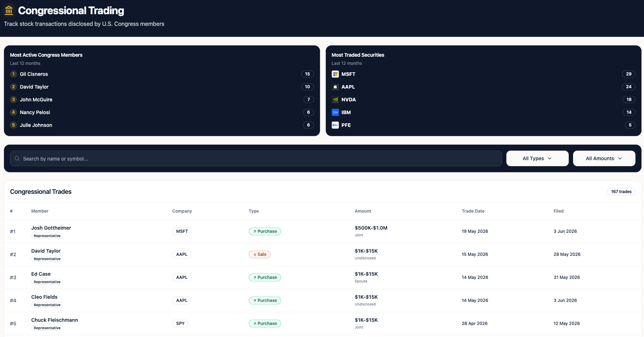Click the IBM logo icon

click(335, 112)
